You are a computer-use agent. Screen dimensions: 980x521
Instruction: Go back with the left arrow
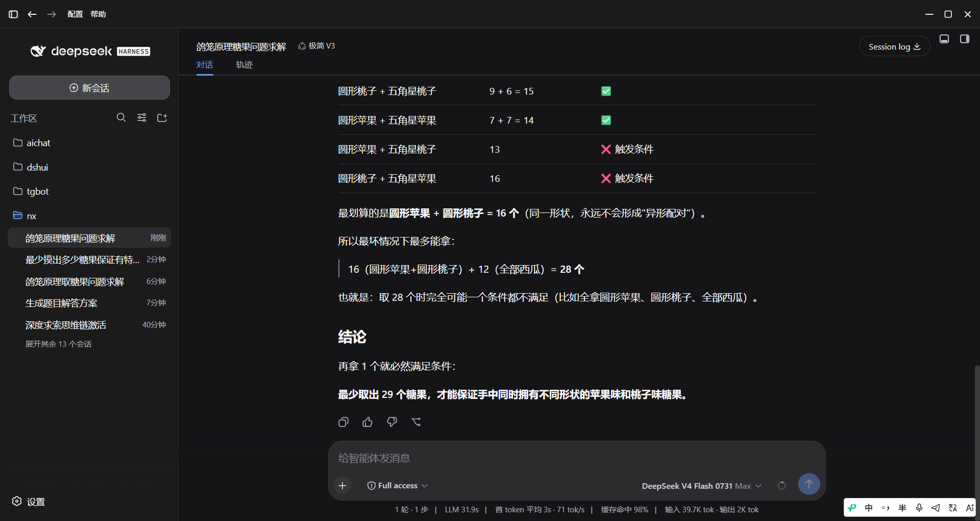pyautogui.click(x=32, y=14)
